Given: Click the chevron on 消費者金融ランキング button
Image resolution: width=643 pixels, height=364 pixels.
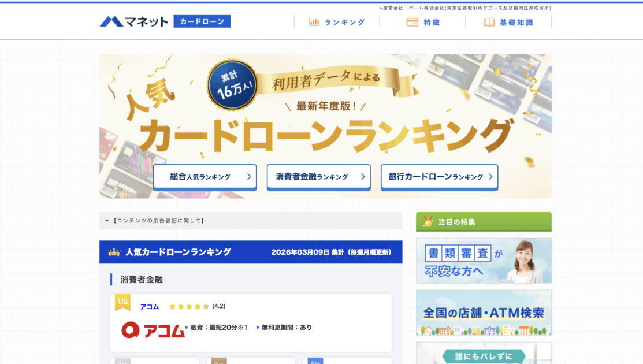Looking at the screenshot, I should pyautogui.click(x=363, y=177).
